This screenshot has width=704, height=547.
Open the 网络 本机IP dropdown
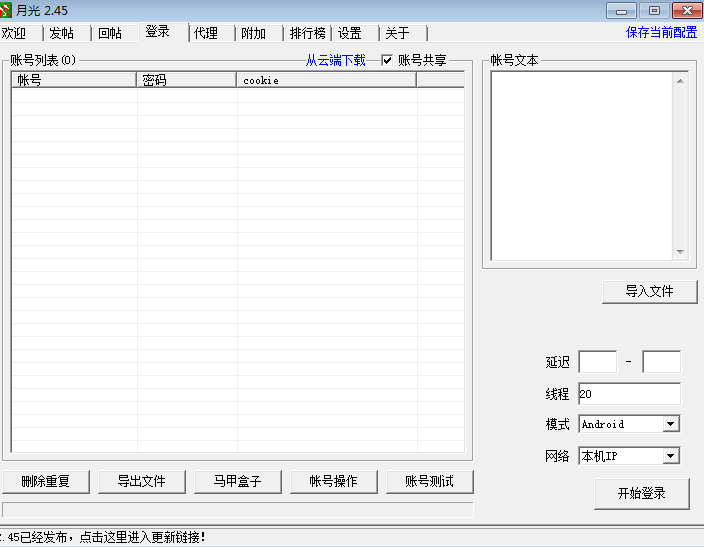tap(670, 456)
